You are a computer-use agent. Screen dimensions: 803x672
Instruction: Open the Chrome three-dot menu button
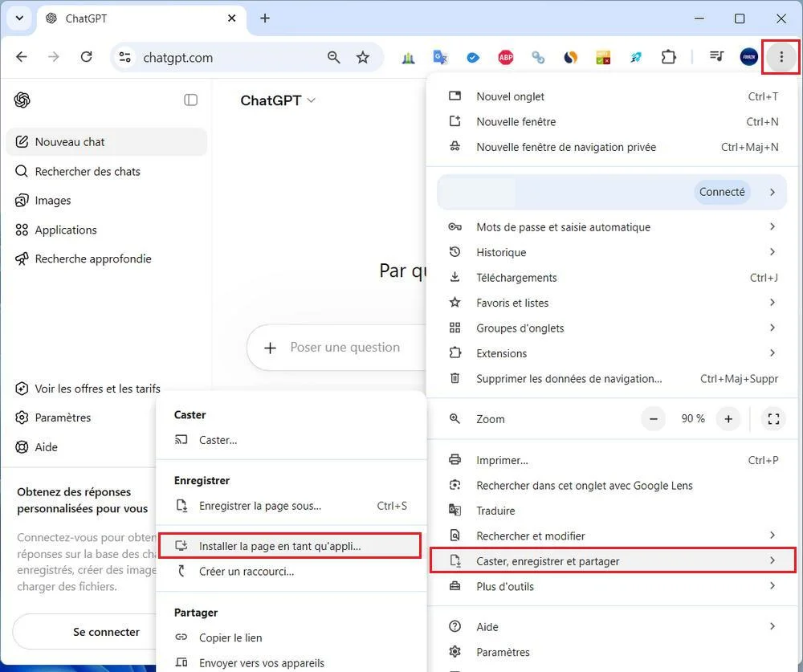781,57
